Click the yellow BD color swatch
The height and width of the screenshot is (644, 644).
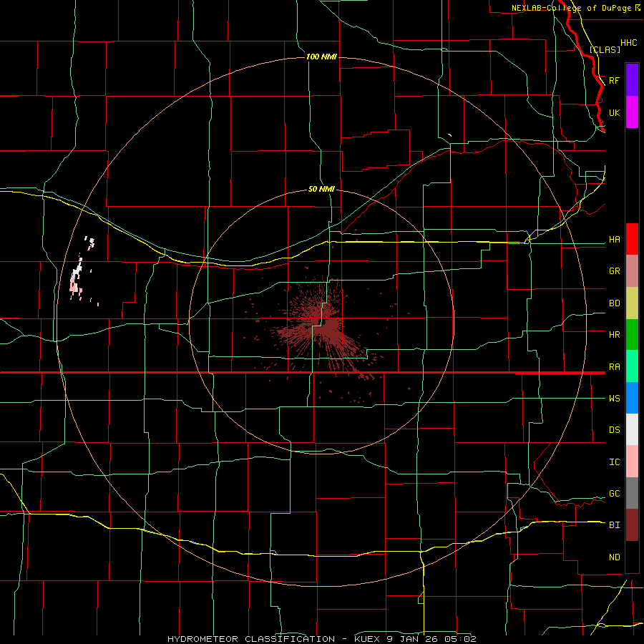[632, 303]
